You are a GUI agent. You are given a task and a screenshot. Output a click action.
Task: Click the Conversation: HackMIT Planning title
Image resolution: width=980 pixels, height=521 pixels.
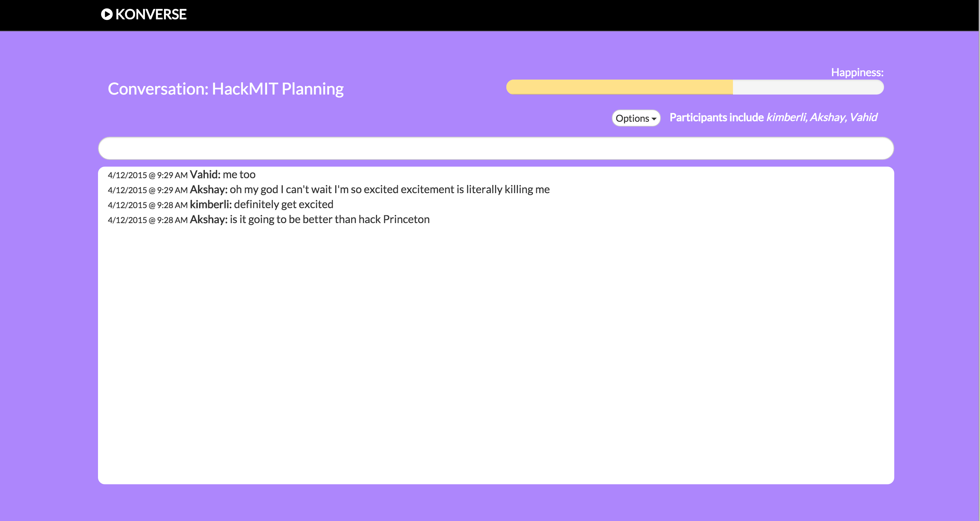pyautogui.click(x=226, y=89)
